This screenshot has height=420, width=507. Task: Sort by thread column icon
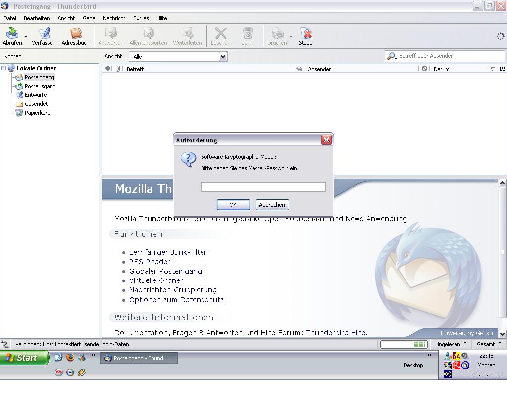coord(108,69)
